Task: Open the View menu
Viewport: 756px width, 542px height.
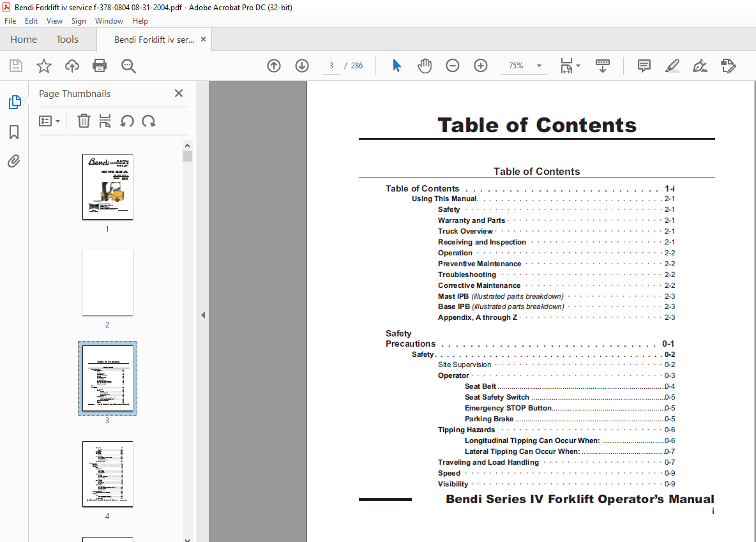Action: tap(54, 20)
